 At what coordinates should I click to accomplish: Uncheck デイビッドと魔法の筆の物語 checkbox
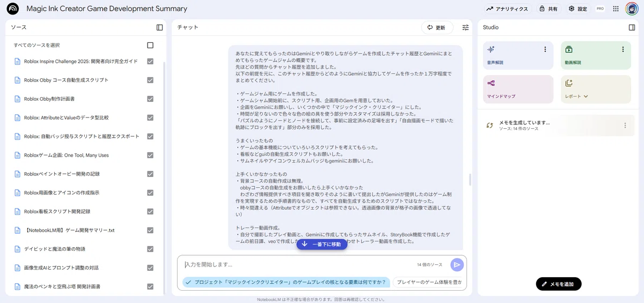[x=150, y=249]
